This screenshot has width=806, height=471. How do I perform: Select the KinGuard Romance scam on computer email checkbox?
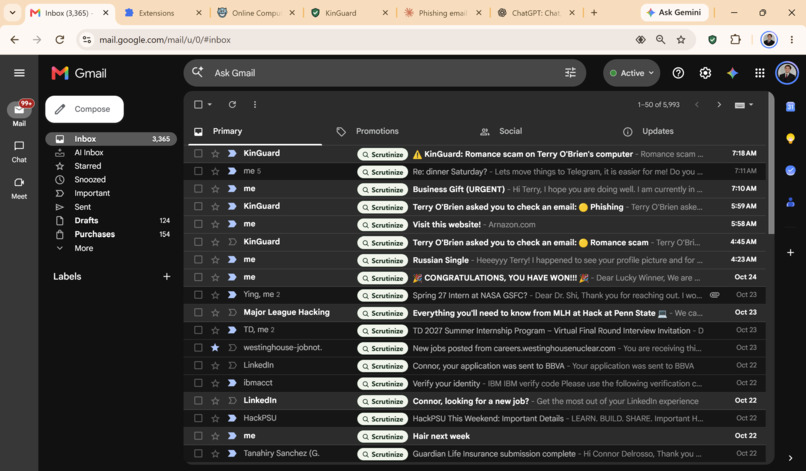point(198,153)
